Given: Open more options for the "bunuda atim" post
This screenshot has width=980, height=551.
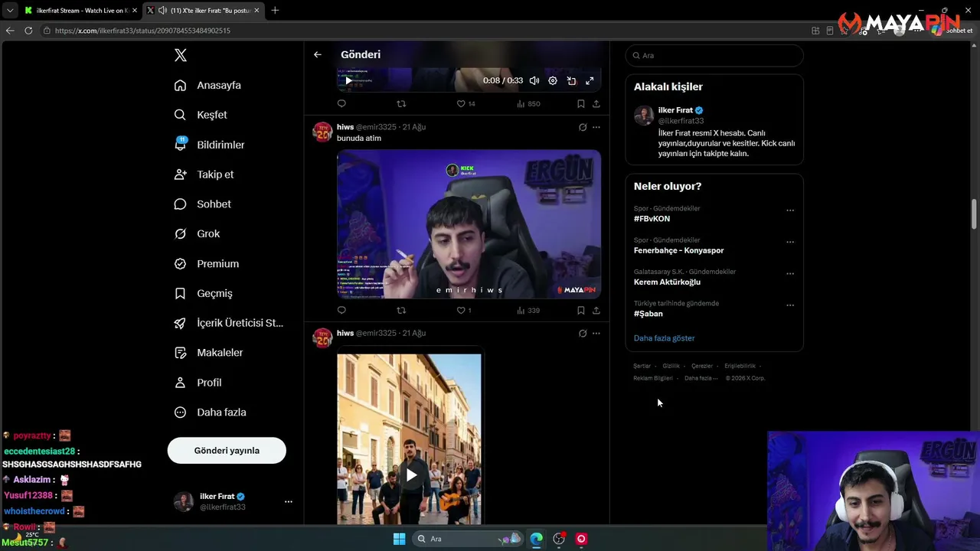Looking at the screenshot, I should [x=596, y=127].
